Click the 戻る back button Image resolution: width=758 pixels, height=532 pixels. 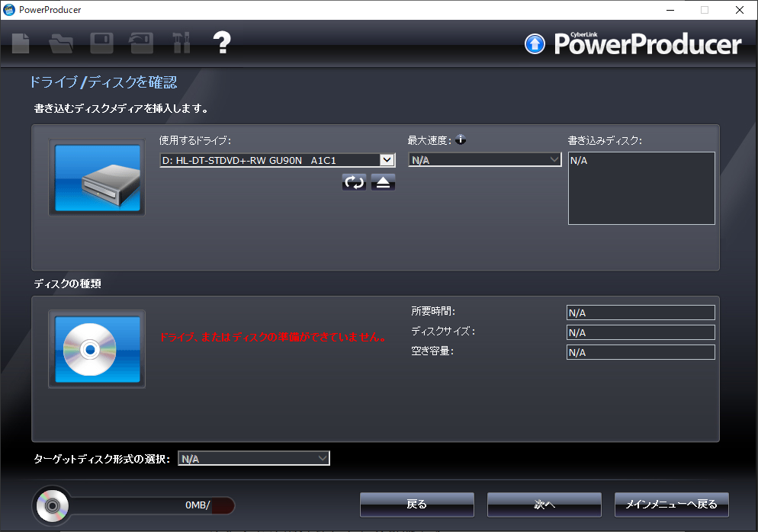[x=416, y=505]
